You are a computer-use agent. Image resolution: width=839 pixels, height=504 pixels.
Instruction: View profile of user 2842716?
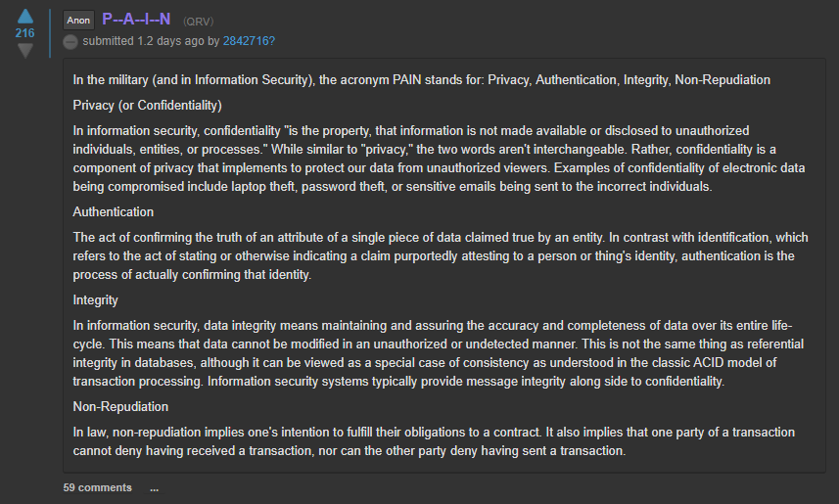(249, 41)
